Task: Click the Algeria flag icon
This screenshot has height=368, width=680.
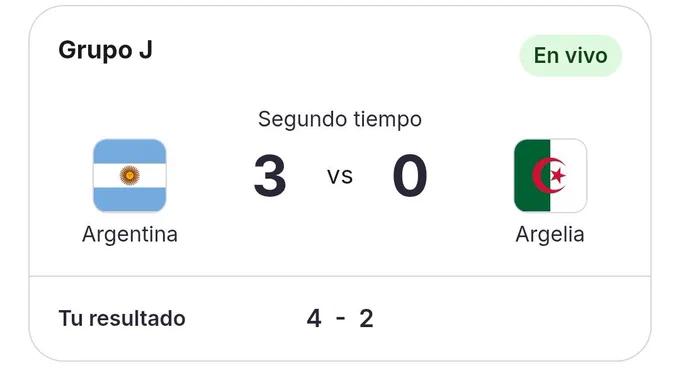Action: (550, 176)
